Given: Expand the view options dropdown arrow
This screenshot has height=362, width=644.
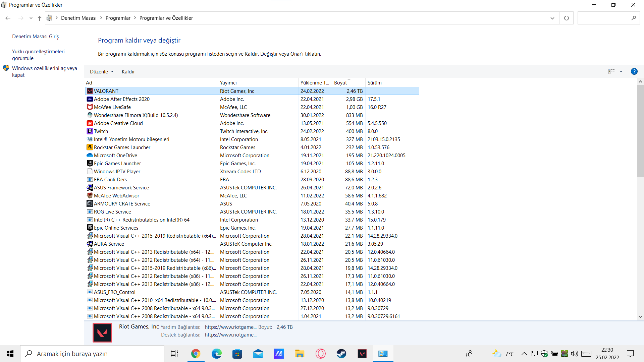Looking at the screenshot, I should coord(621,71).
